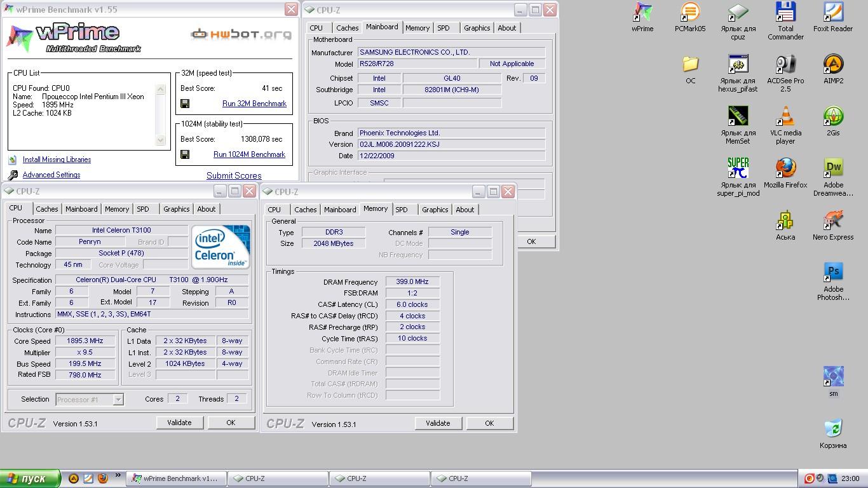Image resolution: width=868 pixels, height=488 pixels.
Task: Launch Adobe Photoshop desktop icon
Action: coord(833,273)
